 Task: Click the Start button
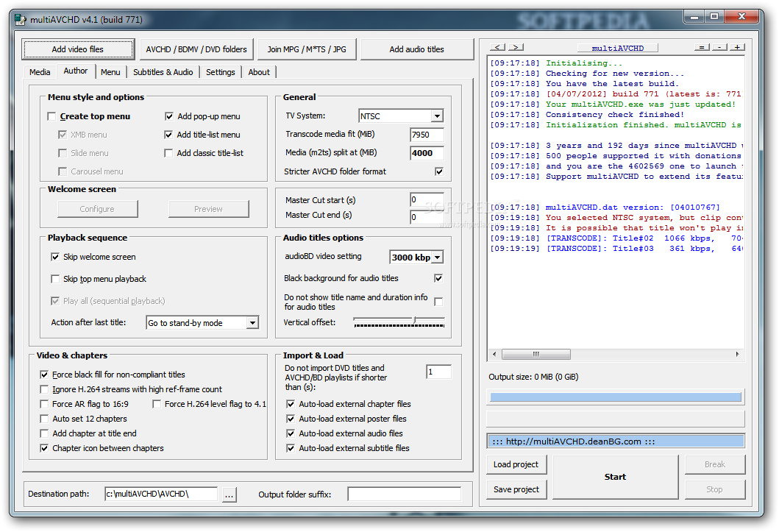click(x=615, y=477)
